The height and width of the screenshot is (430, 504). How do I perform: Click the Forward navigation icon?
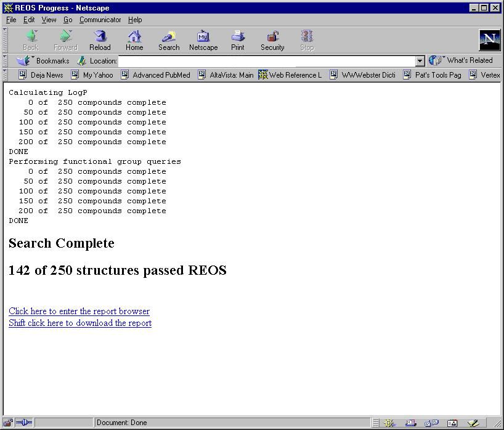click(65, 41)
